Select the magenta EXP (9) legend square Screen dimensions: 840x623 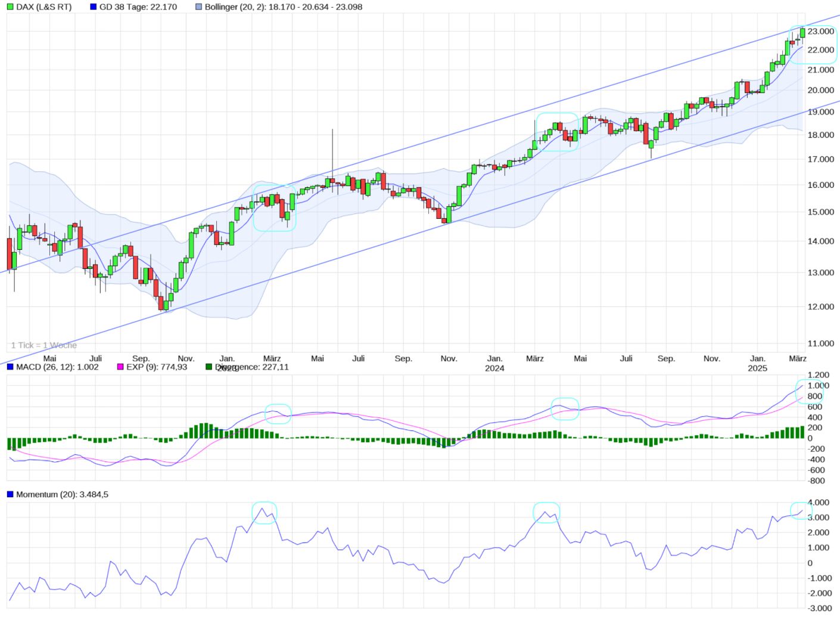coord(120,367)
